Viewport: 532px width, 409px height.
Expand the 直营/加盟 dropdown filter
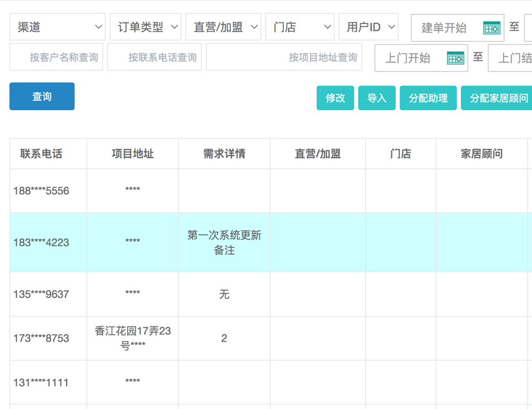[223, 27]
